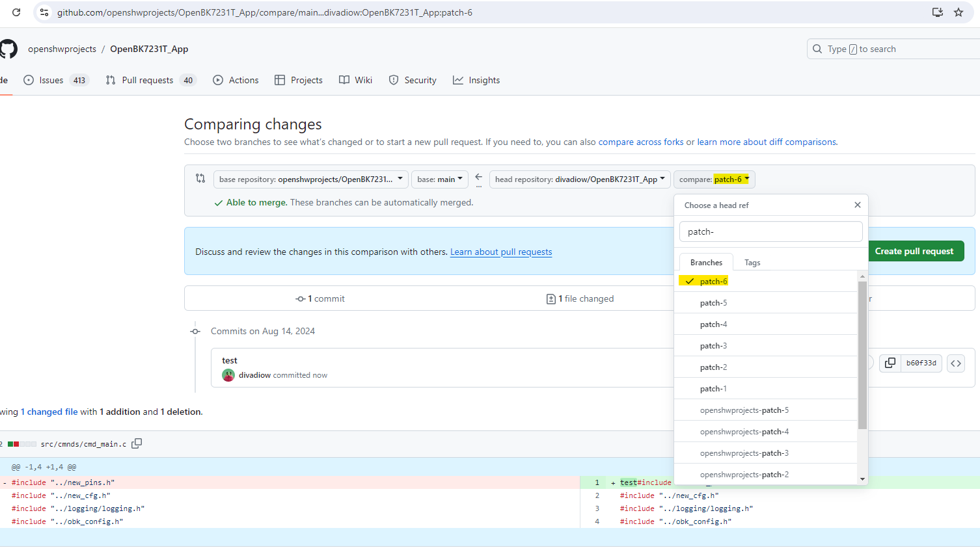Select branch patch-4

[x=766, y=324]
